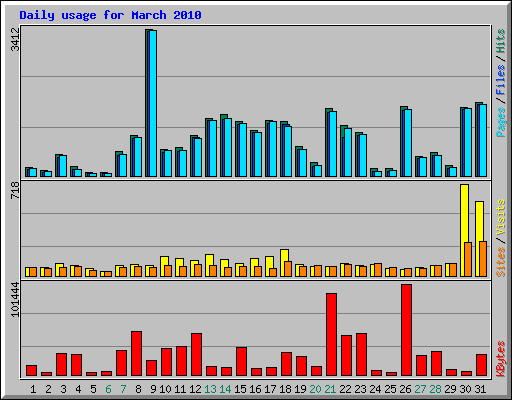Select the day 19 cyan pages bar
The image size is (512, 400).
pos(303,163)
